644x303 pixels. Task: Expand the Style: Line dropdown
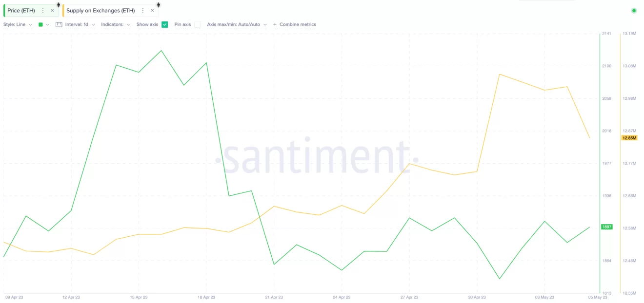point(18,24)
